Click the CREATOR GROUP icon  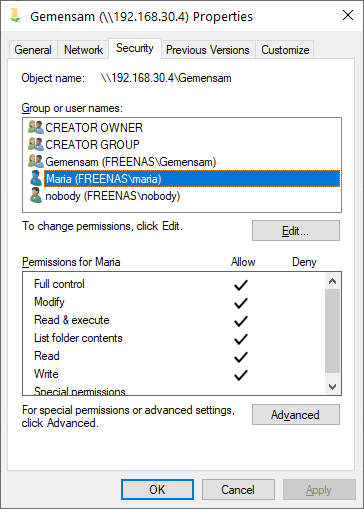pos(36,144)
